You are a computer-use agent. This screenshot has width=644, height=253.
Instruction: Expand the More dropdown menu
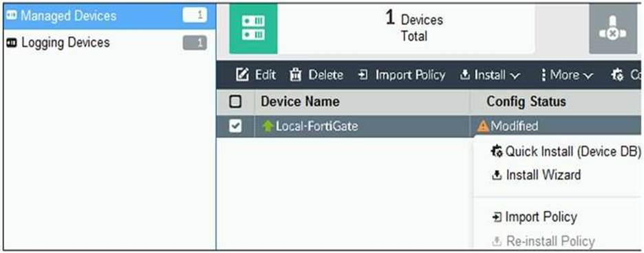point(566,75)
